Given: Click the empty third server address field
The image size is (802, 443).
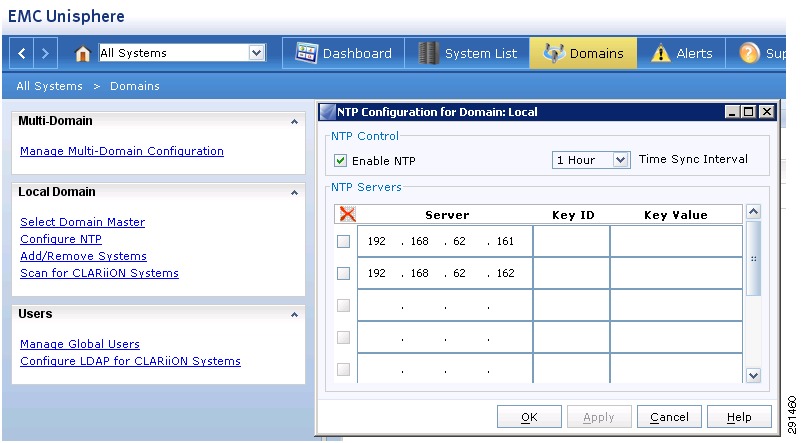Looking at the screenshot, I should [x=445, y=305].
